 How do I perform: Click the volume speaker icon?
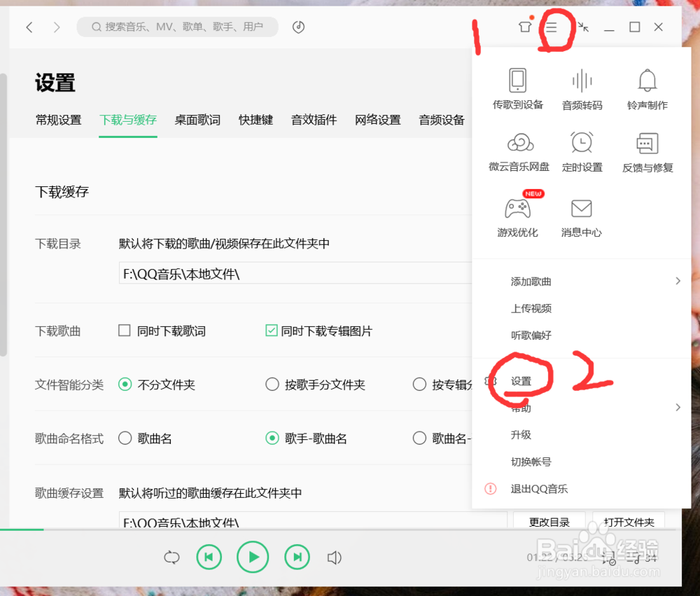tap(335, 557)
